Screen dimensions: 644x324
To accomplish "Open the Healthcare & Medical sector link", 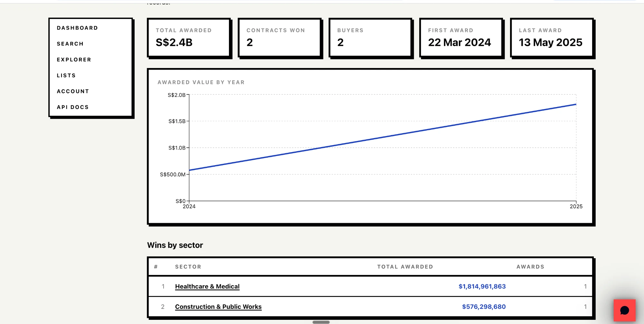I will pos(207,286).
